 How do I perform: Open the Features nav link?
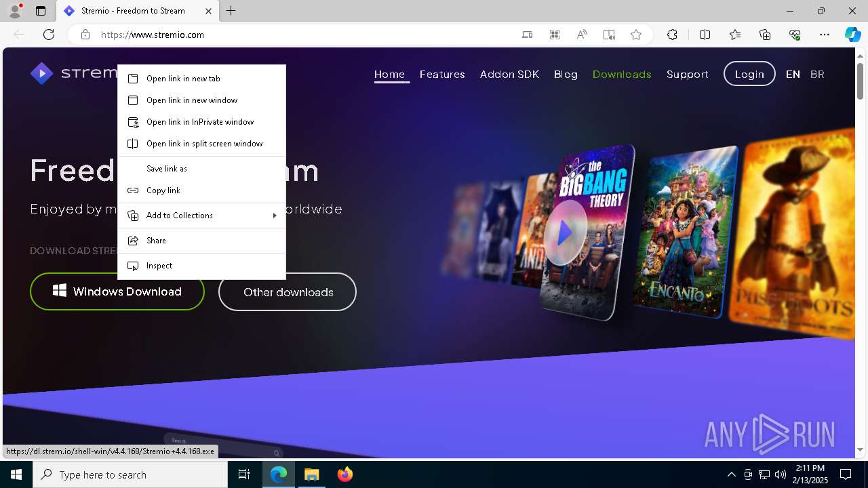tap(442, 75)
